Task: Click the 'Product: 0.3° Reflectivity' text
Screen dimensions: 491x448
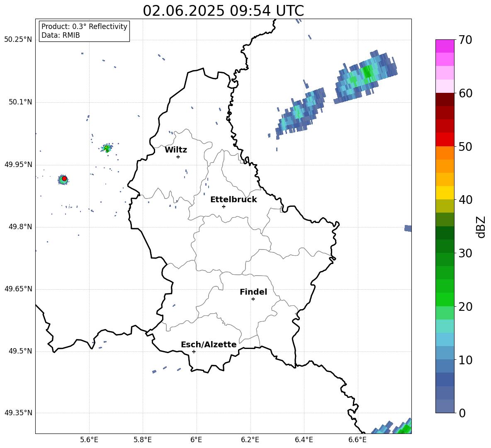Action: [x=84, y=26]
